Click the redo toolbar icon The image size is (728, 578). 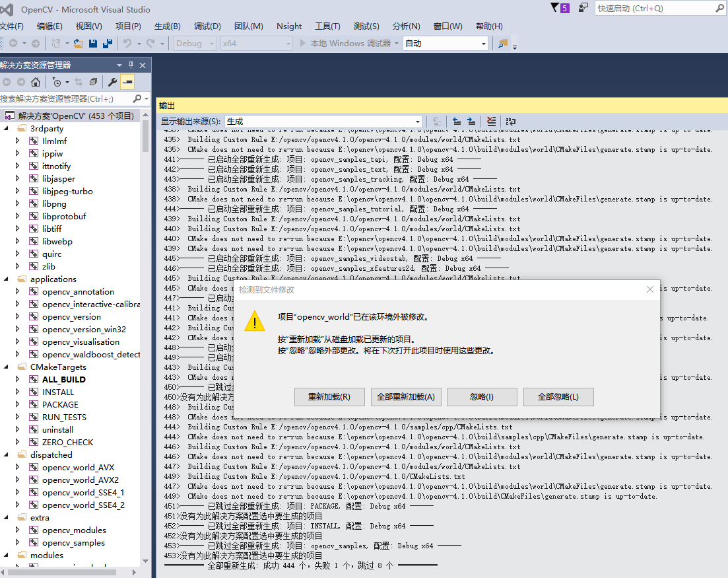(x=150, y=43)
